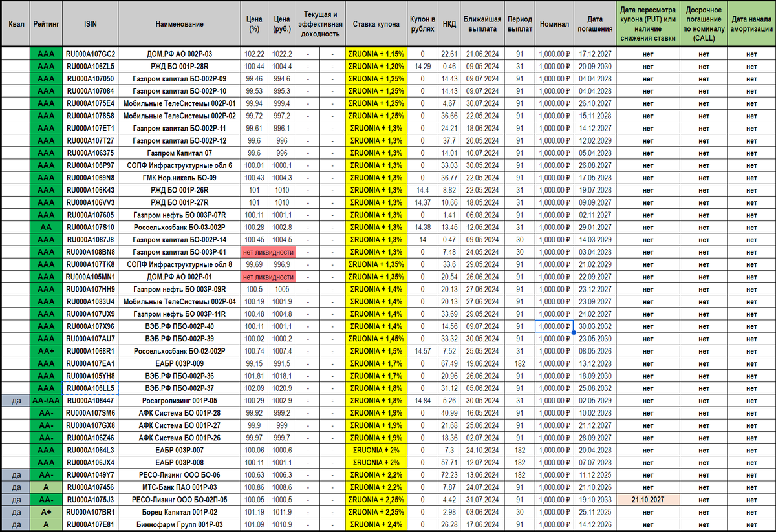This screenshot has width=776, height=532.
Task: Click the 'Период выплат' header
Action: click(519, 24)
